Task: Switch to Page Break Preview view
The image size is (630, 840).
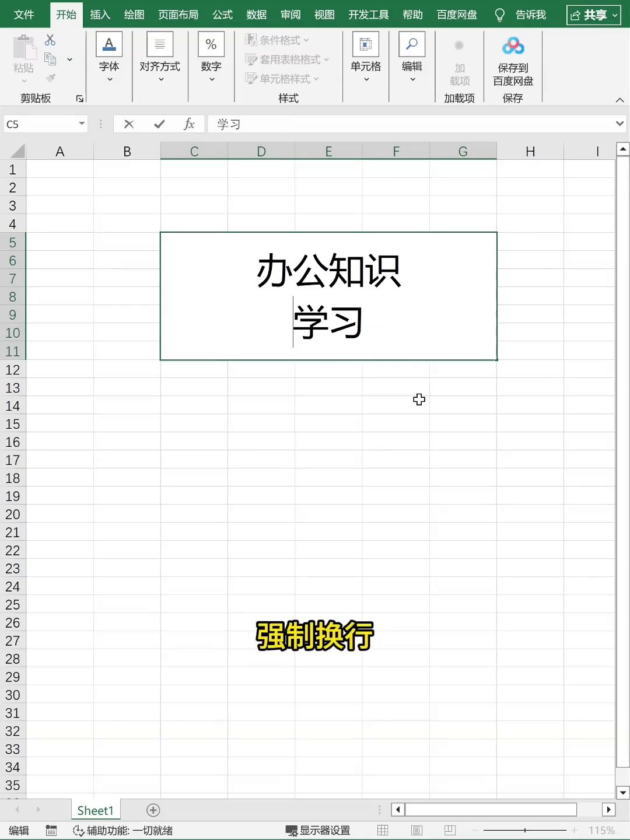Action: 450,830
